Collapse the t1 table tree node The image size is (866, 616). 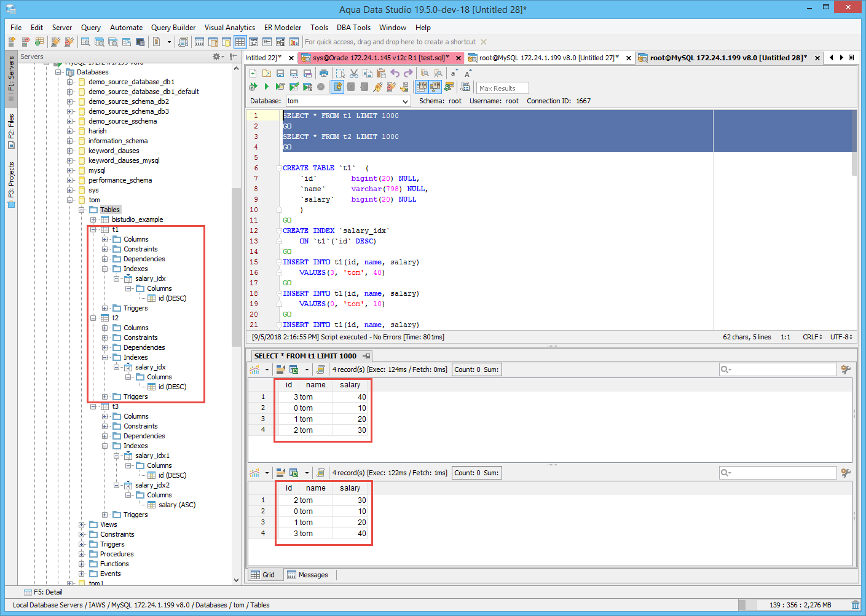point(93,229)
